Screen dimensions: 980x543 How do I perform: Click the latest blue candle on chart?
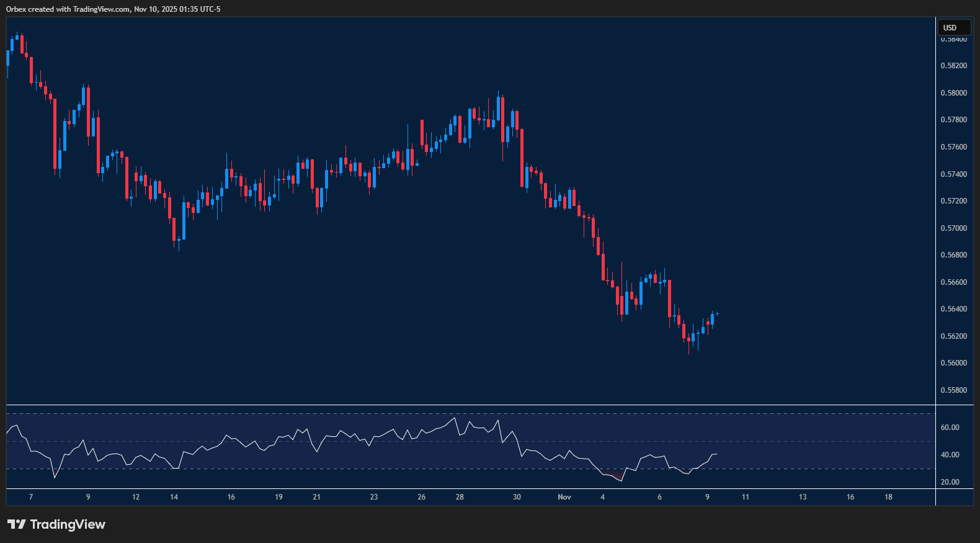coord(712,318)
